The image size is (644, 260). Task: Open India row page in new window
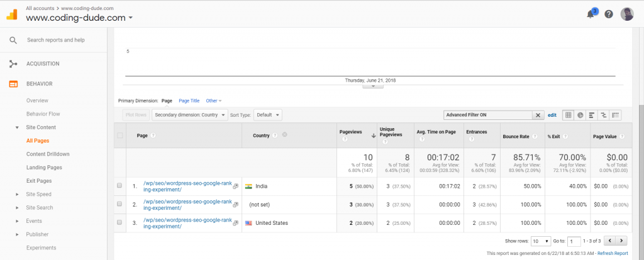[x=236, y=186]
